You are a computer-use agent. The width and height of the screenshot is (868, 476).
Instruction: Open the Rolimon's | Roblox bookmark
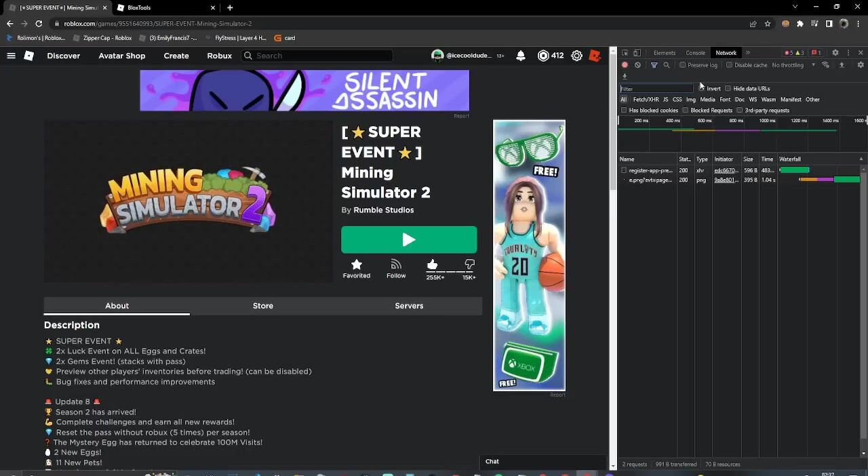[36, 38]
